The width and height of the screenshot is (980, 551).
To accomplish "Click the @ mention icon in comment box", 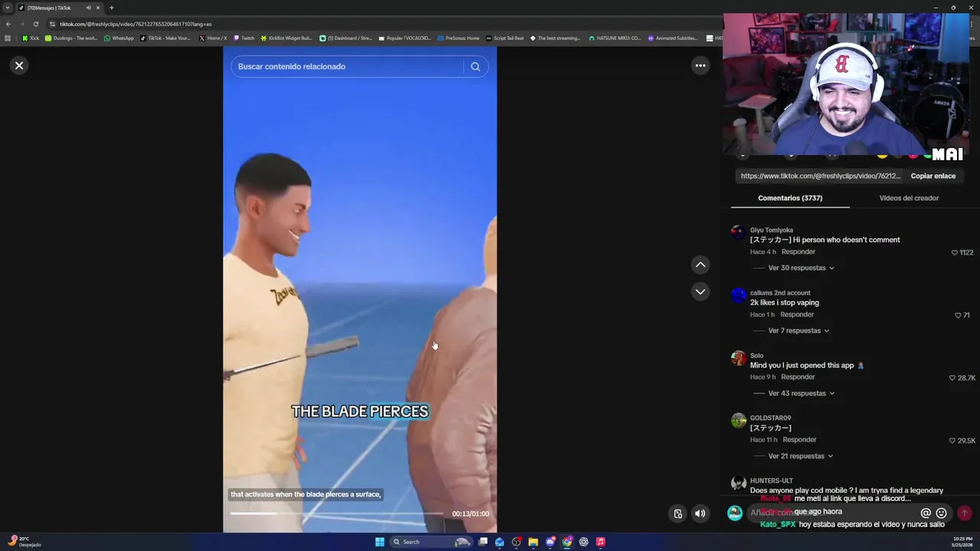I will [926, 513].
